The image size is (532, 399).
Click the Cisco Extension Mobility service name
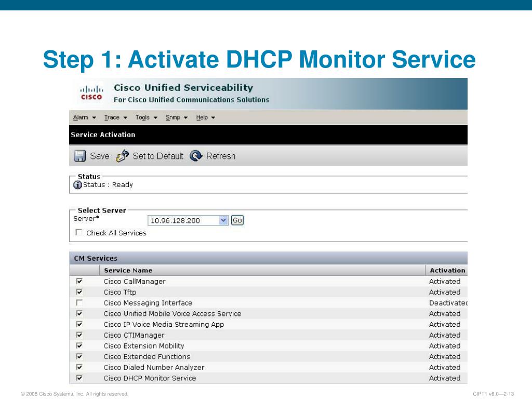144,345
